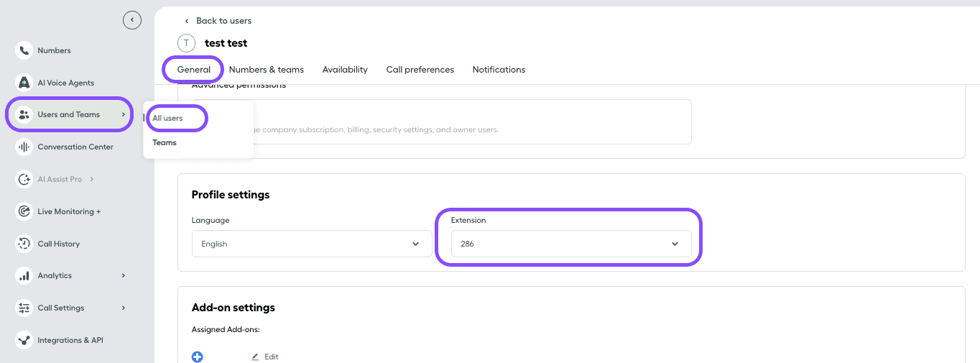Expand the Analytics submenu chevron
Viewport: 980px width, 363px height.
pyautogui.click(x=124, y=275)
